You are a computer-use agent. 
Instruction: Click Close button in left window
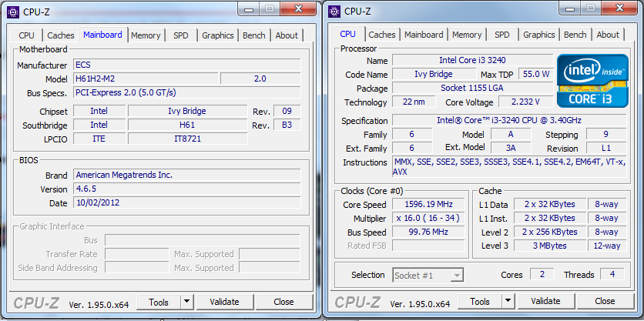click(x=283, y=302)
